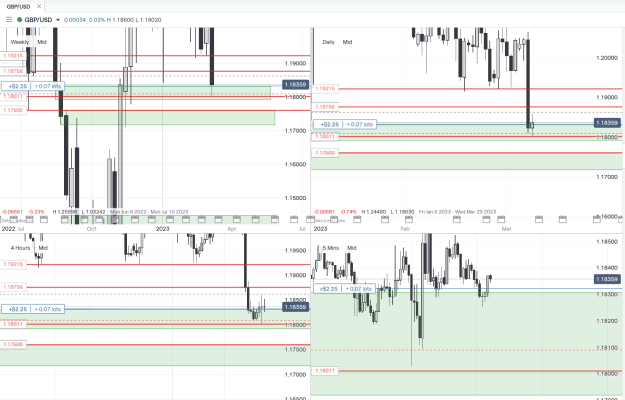Select the +$2.25 position label in Weekly chart
625x400 pixels.
pos(18,86)
